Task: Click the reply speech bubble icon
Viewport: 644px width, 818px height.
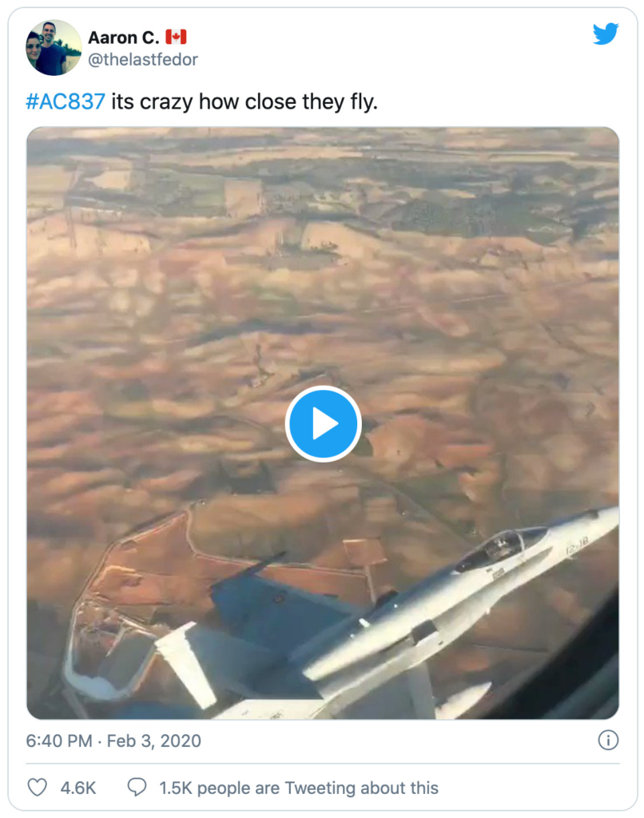Action: (x=137, y=787)
